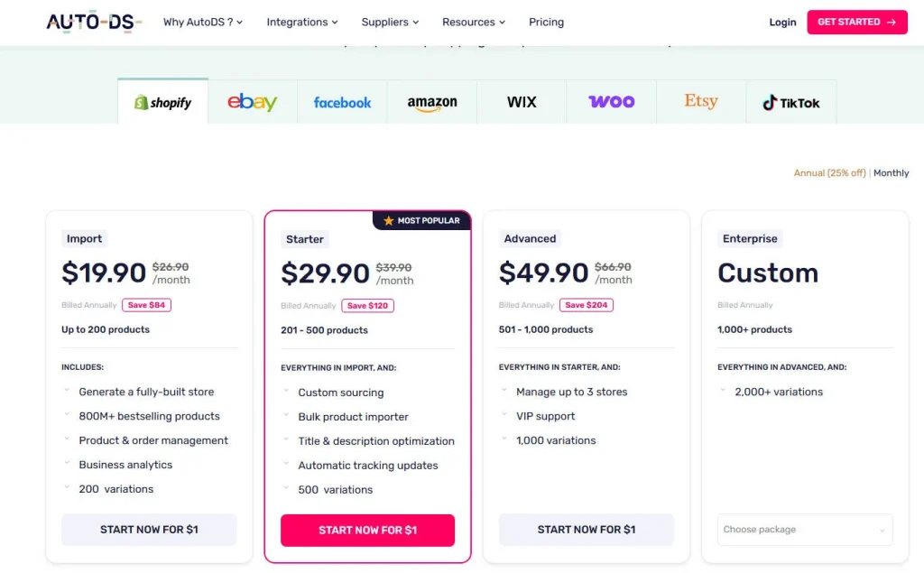
Task: Select the Facebook platform tab
Action: (x=342, y=102)
